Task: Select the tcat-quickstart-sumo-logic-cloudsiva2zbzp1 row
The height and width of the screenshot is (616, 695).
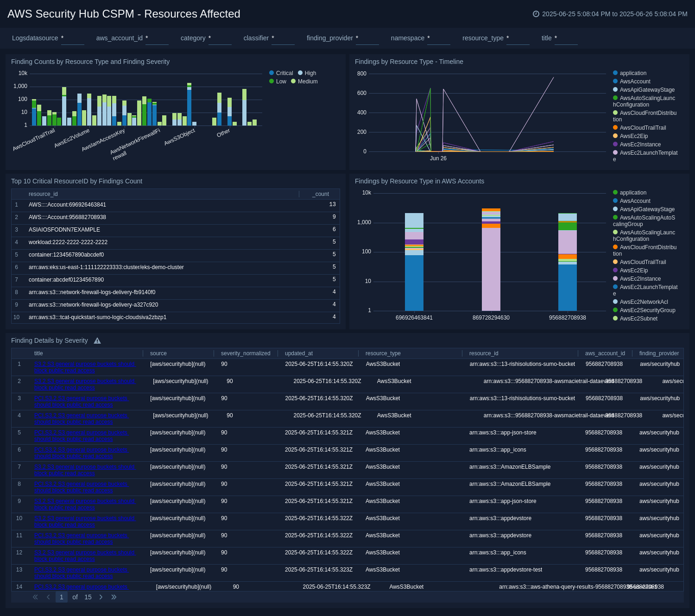Action: (176, 317)
